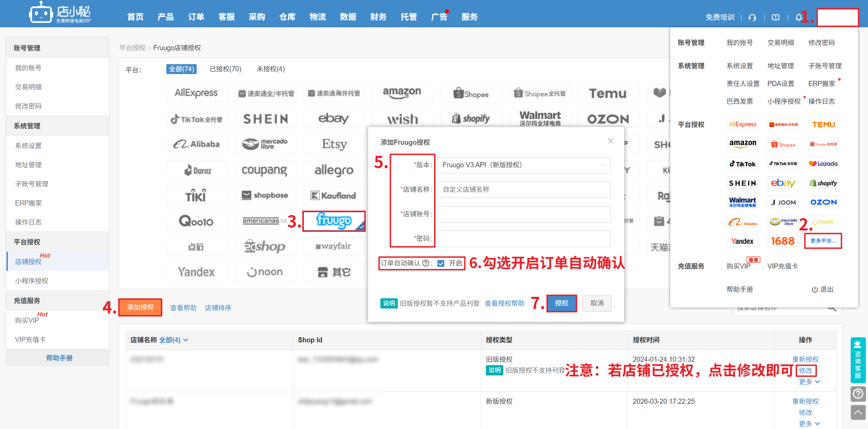The height and width of the screenshot is (429, 868).
Task: Open 免费培训 link in header
Action: click(720, 17)
